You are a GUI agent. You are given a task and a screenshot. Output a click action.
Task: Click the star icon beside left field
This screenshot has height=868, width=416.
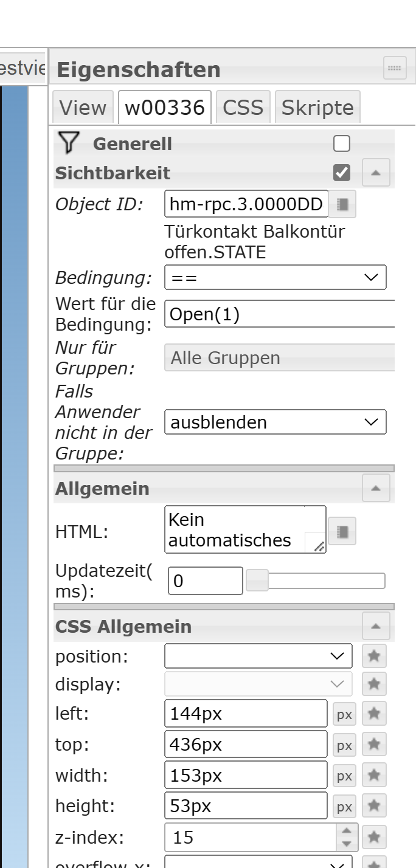[374, 714]
